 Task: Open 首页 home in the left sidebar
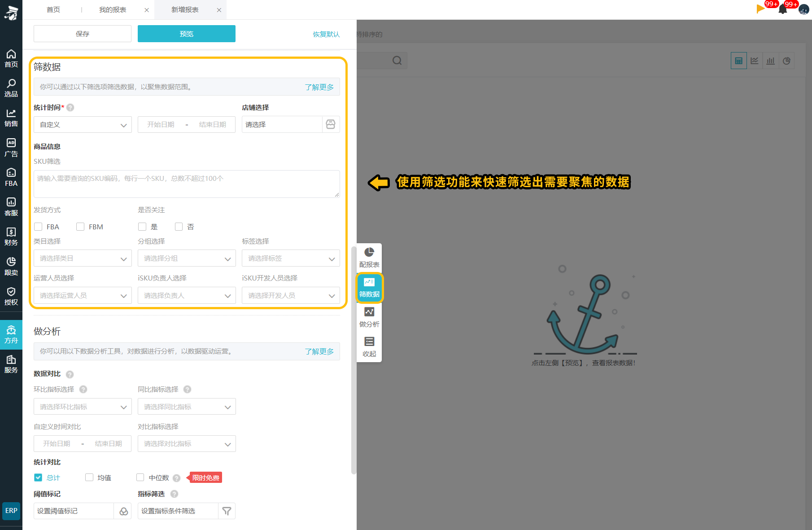point(11,59)
